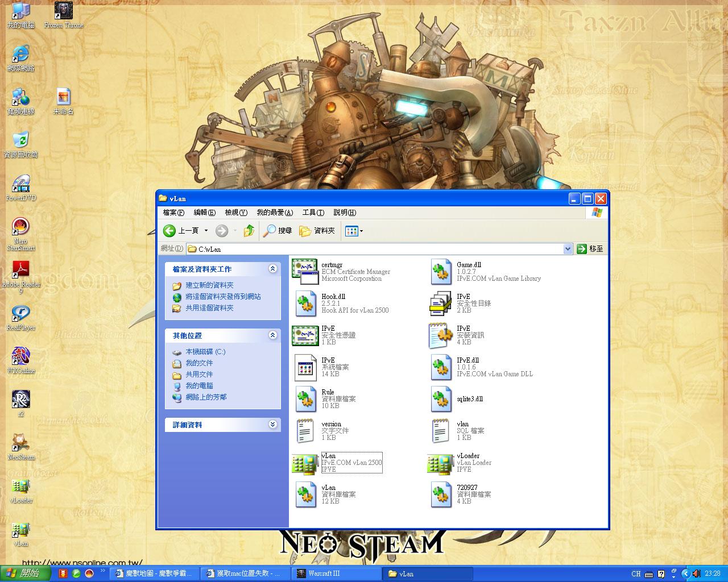
Task: Expand the Details panel chevron
Action: tap(272, 425)
